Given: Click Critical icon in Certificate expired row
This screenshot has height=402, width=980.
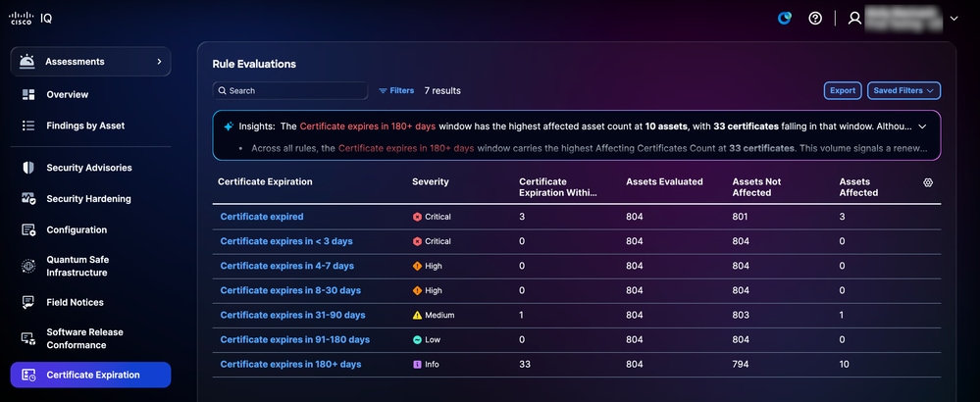Looking at the screenshot, I should click(x=417, y=217).
